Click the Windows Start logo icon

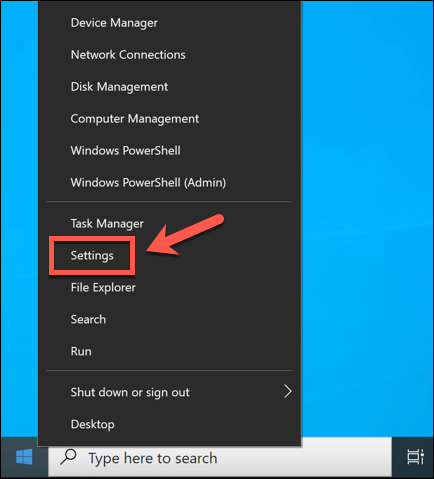(24, 457)
